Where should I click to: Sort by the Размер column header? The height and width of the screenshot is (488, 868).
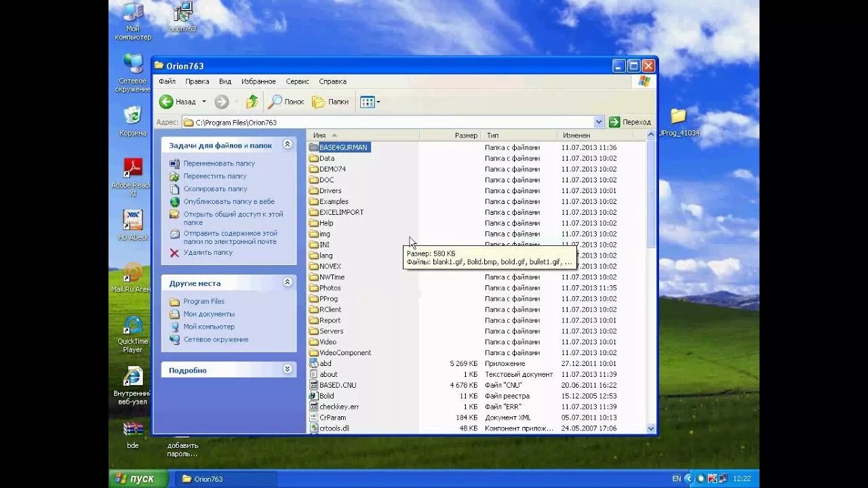tap(450, 136)
